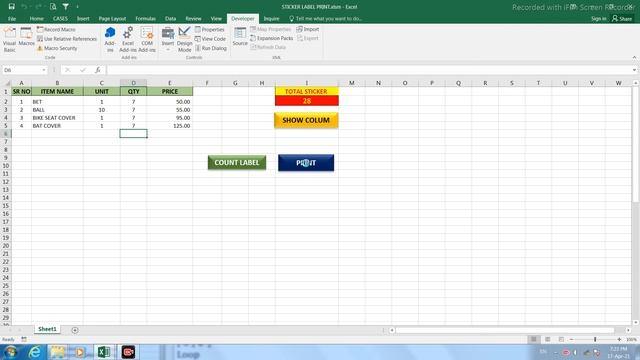The width and height of the screenshot is (640, 360).
Task: Open the Macros dialog
Action: pos(26,37)
